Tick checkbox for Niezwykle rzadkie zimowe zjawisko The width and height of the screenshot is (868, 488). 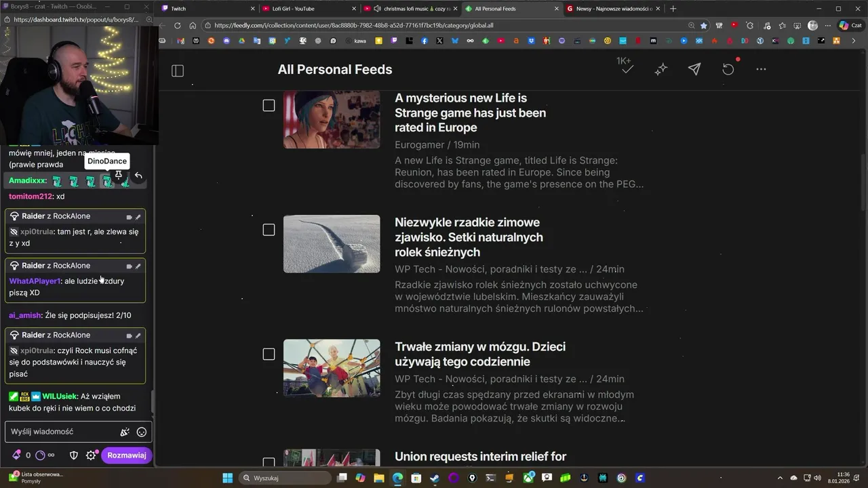[x=269, y=230]
